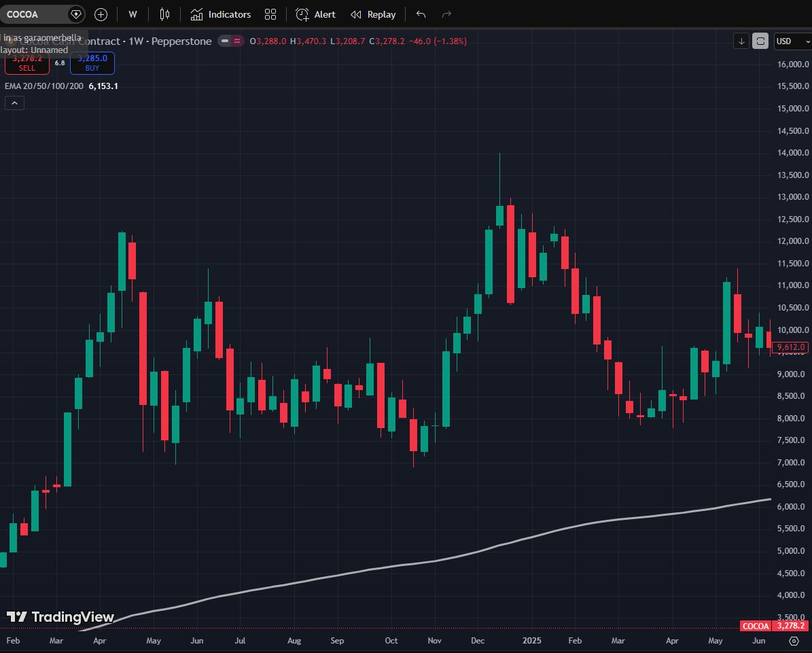Image resolution: width=812 pixels, height=653 pixels.
Task: Click the 9,612.0 price axis label
Action: tap(790, 347)
